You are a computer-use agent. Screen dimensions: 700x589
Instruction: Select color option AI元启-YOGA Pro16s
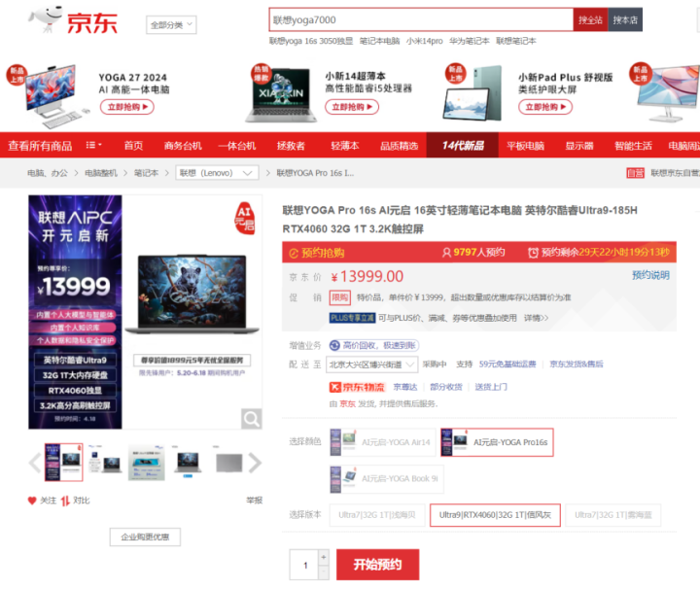pyautogui.click(x=497, y=442)
